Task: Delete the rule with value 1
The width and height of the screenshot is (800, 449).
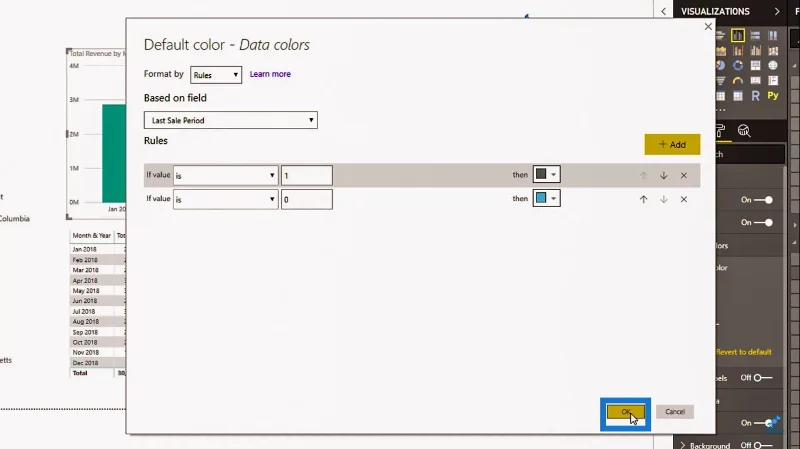Action: coord(684,176)
